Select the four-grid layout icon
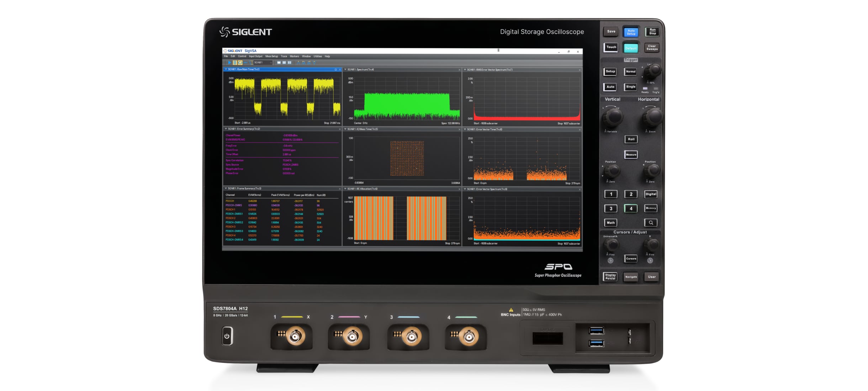Screen dimensions: 868x391 pos(289,63)
